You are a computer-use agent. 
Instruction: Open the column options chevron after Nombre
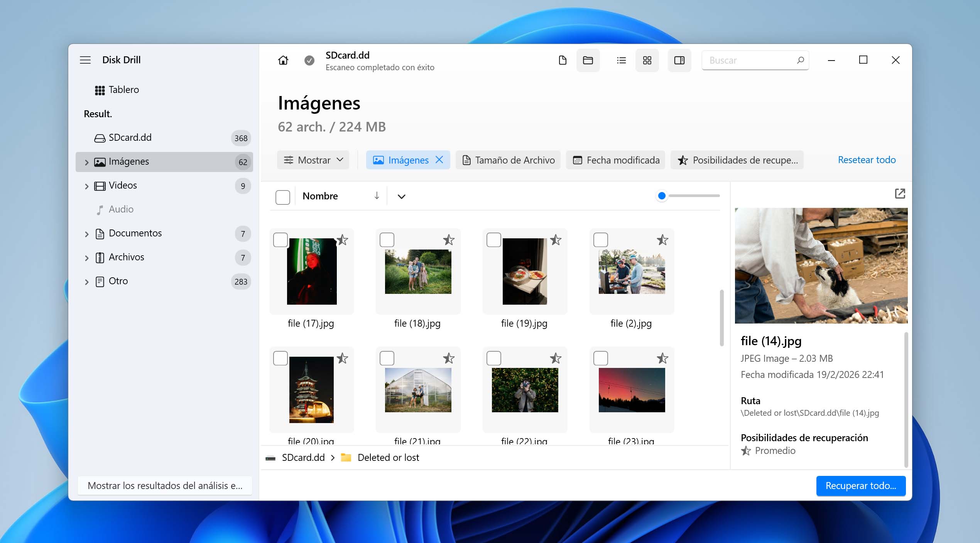point(401,197)
